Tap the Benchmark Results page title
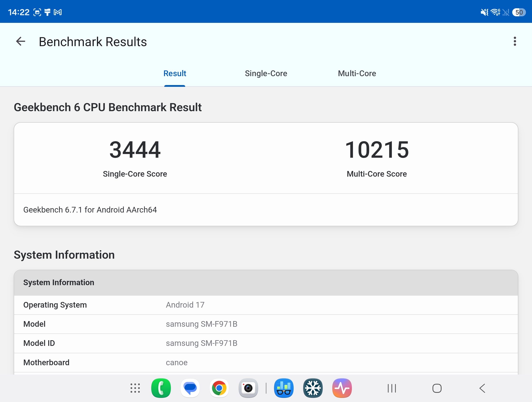 coord(93,42)
